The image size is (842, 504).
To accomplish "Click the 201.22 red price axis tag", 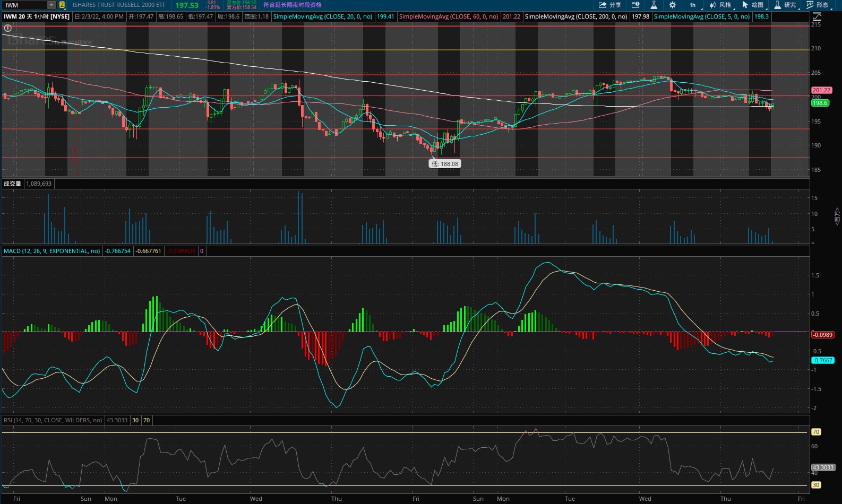I will coord(822,90).
